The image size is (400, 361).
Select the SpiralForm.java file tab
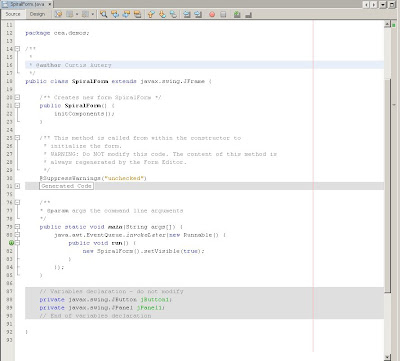(27, 4)
